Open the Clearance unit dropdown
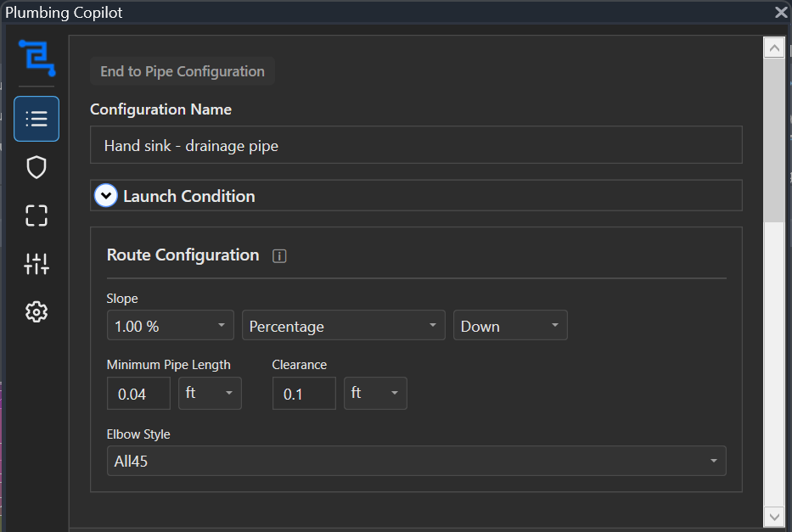Screen dimensions: 792x532 374,393
